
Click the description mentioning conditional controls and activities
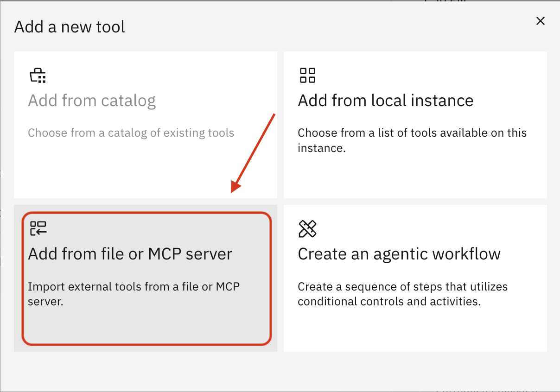pos(402,294)
